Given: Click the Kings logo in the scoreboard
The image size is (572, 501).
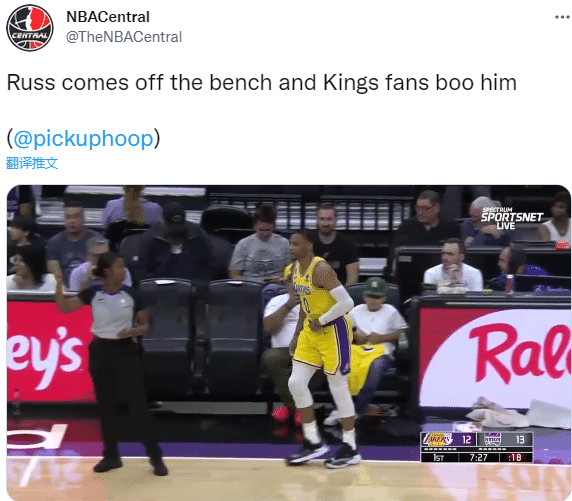Looking at the screenshot, I should 492,439.
